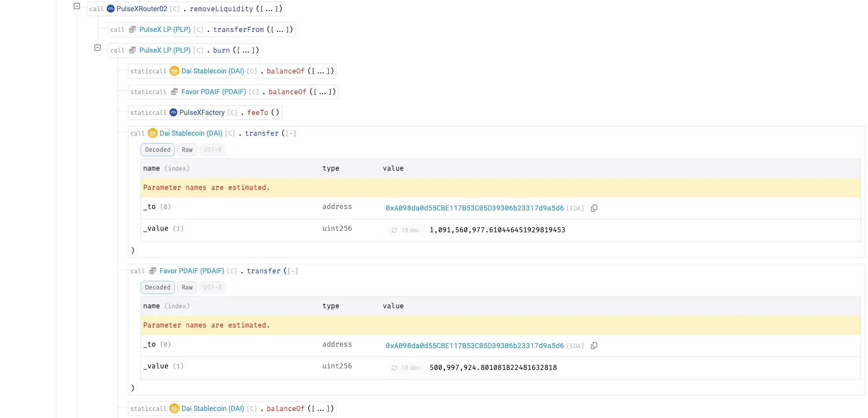Select UTF-8 tab in PDAIF transfer call
868x418 pixels.
tap(213, 287)
